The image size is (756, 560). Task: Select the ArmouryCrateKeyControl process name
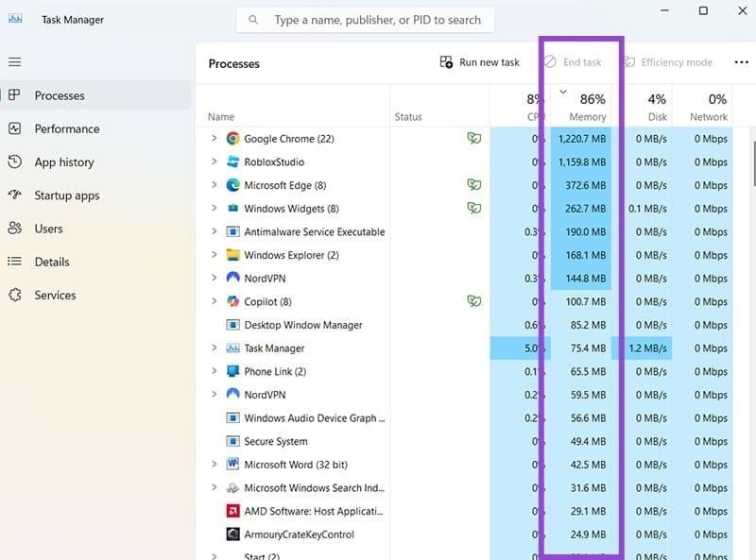tap(299, 535)
